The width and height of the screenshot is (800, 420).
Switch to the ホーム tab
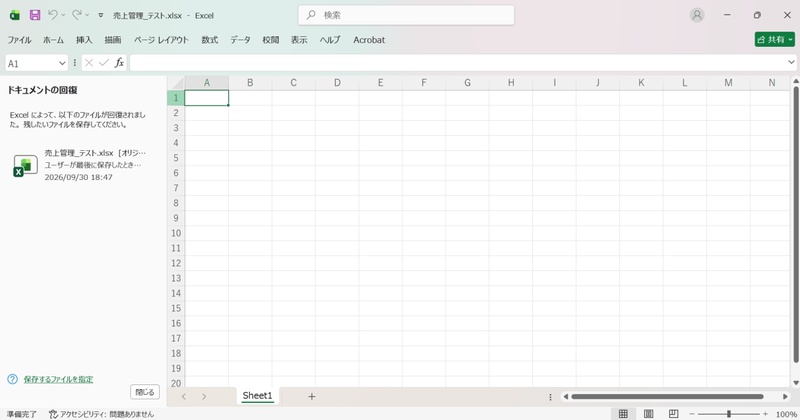pos(53,40)
